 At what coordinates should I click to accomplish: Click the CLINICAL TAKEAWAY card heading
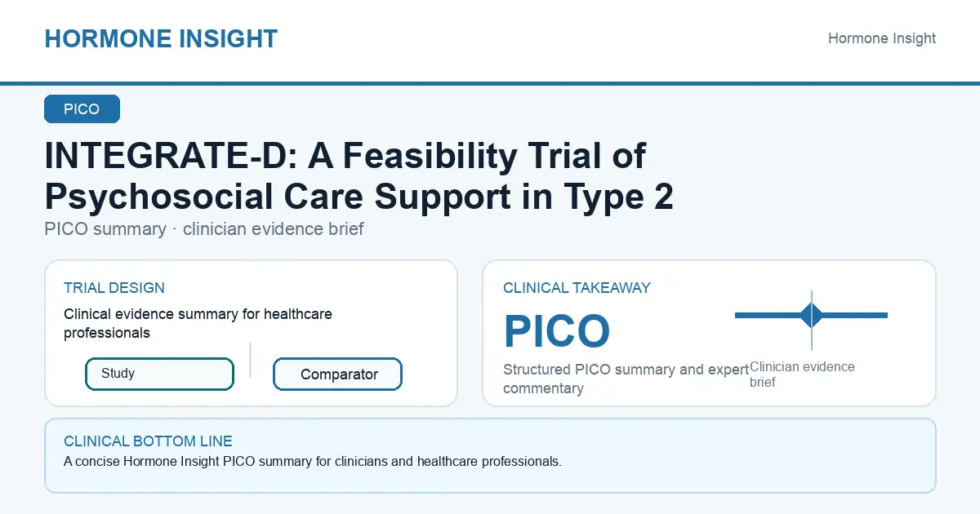[x=577, y=288]
